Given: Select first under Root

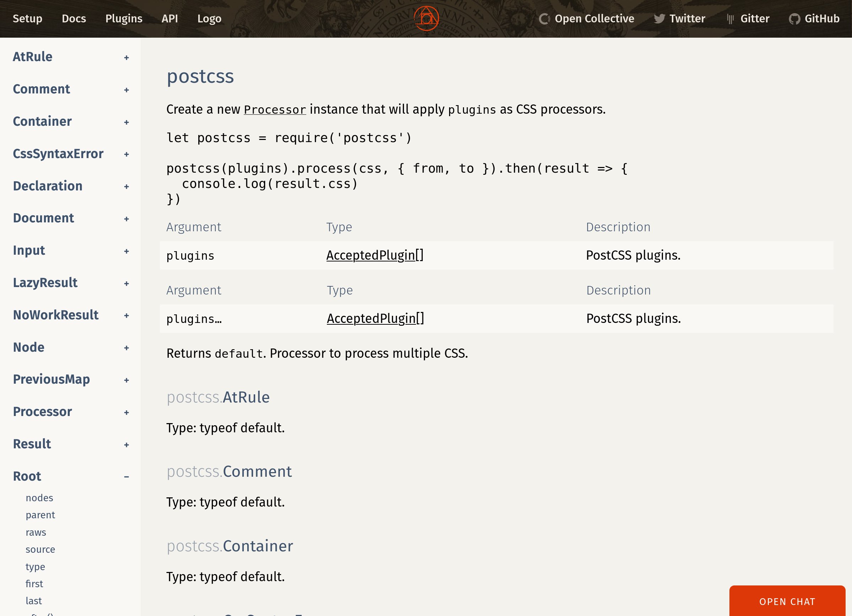Looking at the screenshot, I should coord(34,584).
